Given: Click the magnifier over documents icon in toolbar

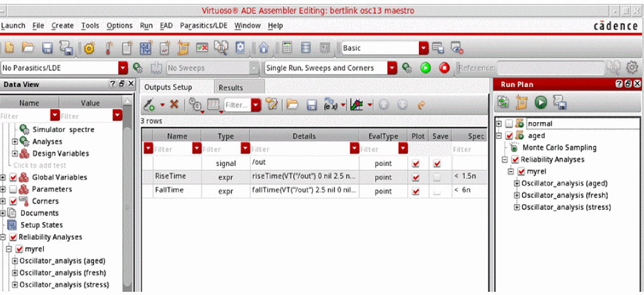Looking at the screenshot, I should pos(221,48).
